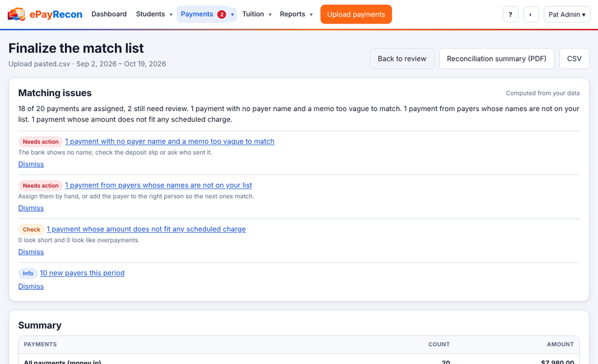Open the Reports dropdown menu
The width and height of the screenshot is (598, 364).
click(296, 14)
